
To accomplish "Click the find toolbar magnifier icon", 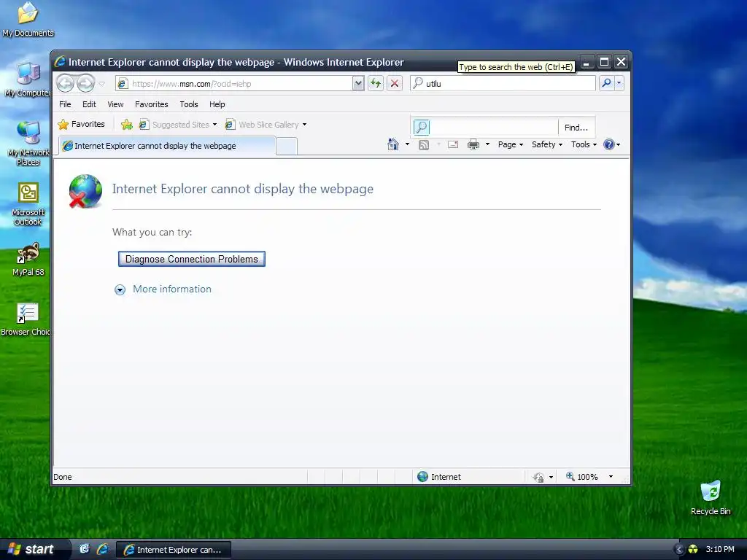I will click(421, 127).
